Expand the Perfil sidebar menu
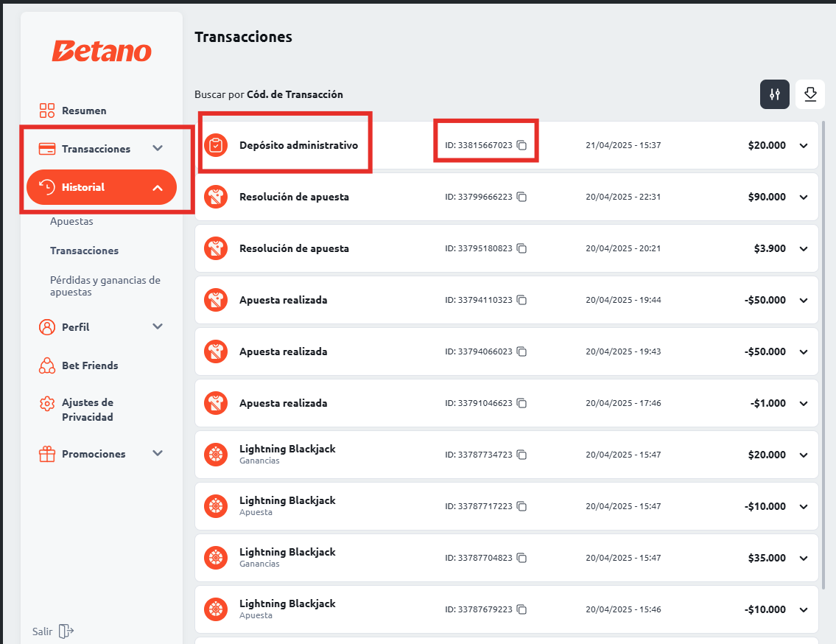The height and width of the screenshot is (644, 836). click(157, 326)
